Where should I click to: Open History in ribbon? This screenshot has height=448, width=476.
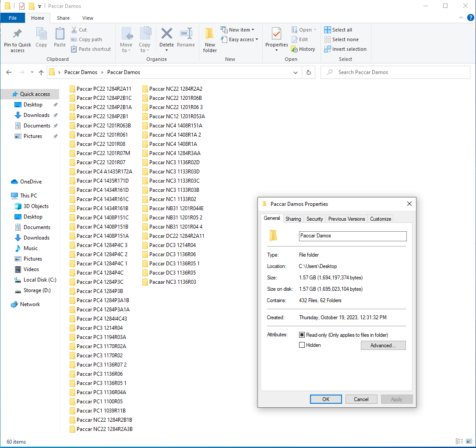point(303,49)
